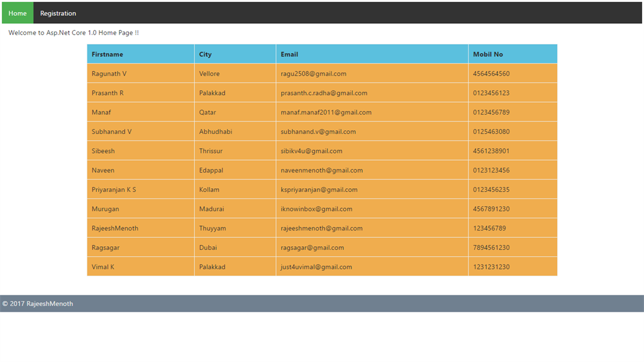The width and height of the screenshot is (644, 362).
Task: Click mobile number 0123456235
Action: pos(491,189)
